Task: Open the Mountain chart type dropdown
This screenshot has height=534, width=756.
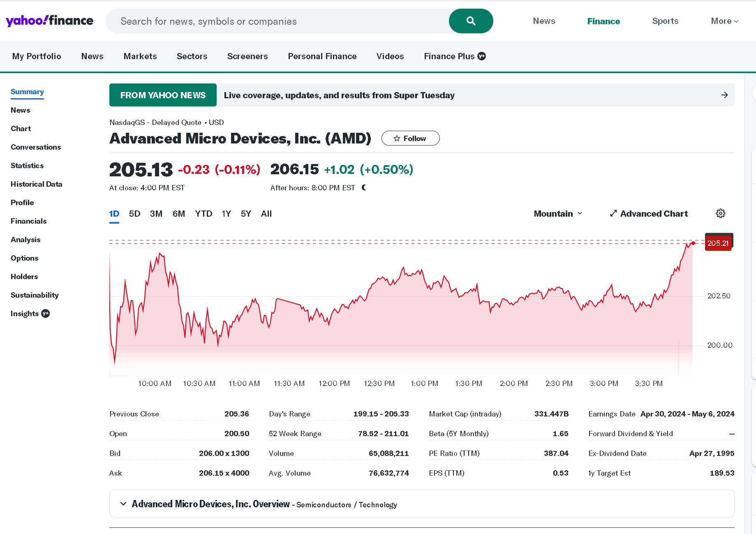Action: click(558, 214)
